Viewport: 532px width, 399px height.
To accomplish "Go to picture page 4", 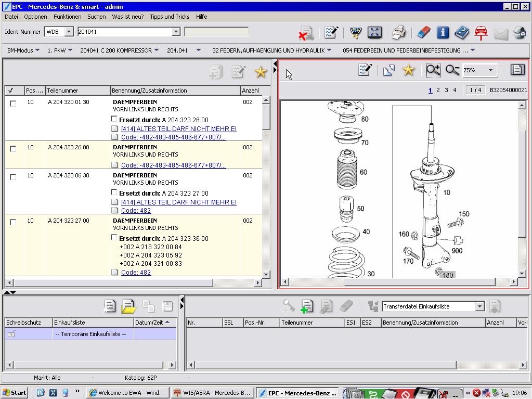I will coord(455,90).
